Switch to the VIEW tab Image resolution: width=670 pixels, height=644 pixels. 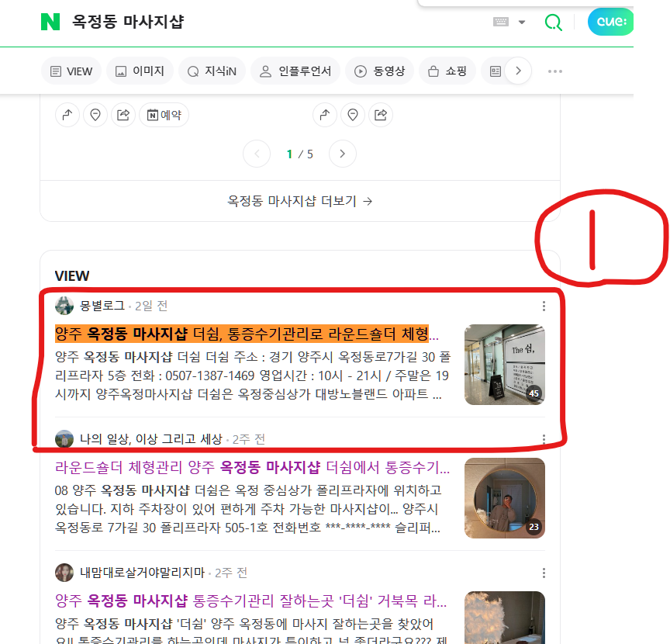[71, 71]
